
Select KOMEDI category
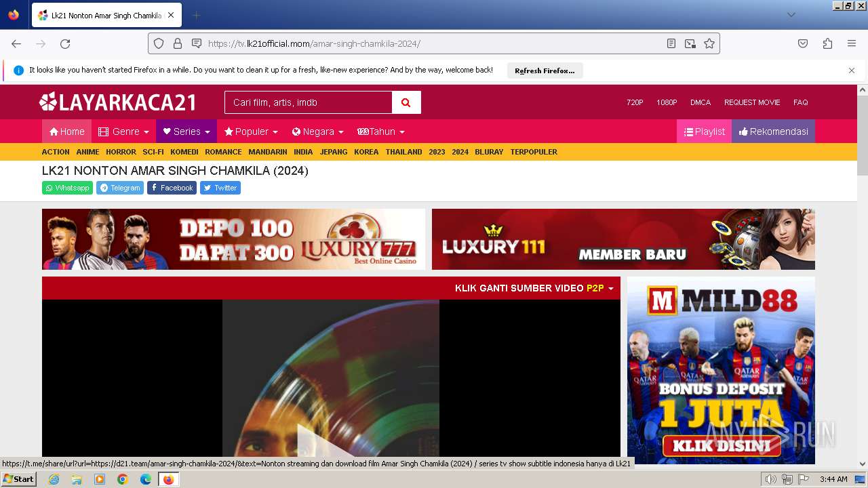coord(184,152)
